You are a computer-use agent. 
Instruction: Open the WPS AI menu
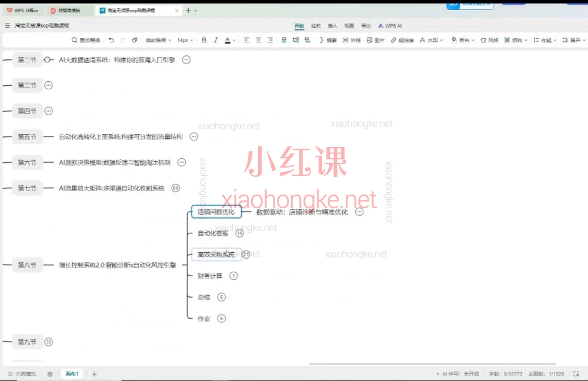click(x=390, y=25)
